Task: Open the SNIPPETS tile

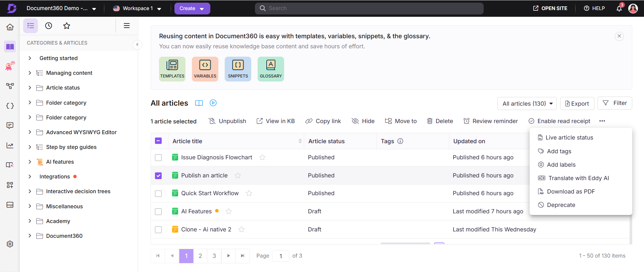Action: pyautogui.click(x=238, y=69)
